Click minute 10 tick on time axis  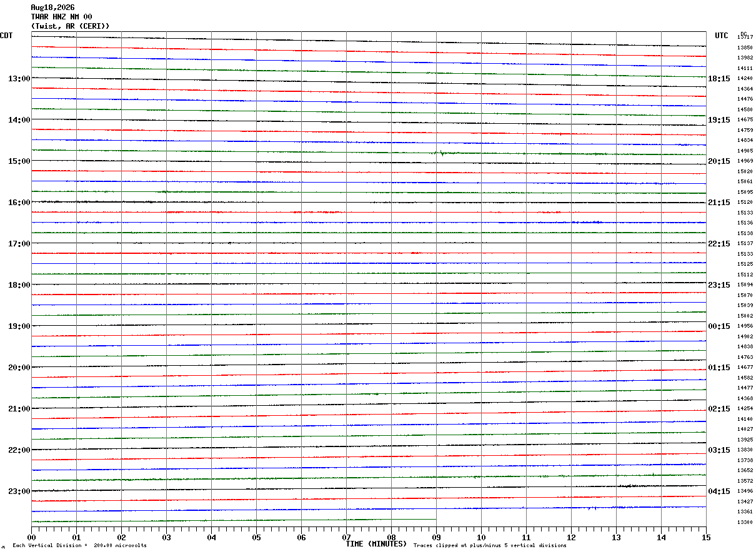pos(481,537)
